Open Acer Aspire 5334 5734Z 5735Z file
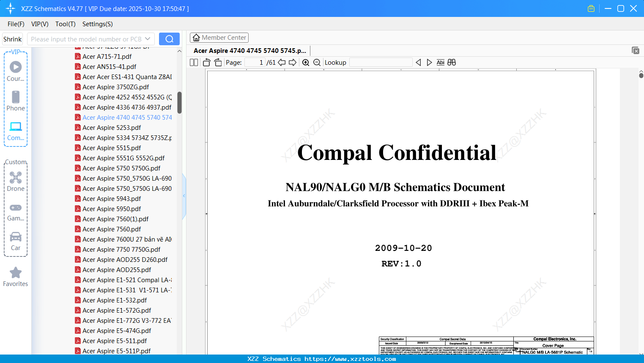Viewport: 644px width, 363px height. [127, 137]
